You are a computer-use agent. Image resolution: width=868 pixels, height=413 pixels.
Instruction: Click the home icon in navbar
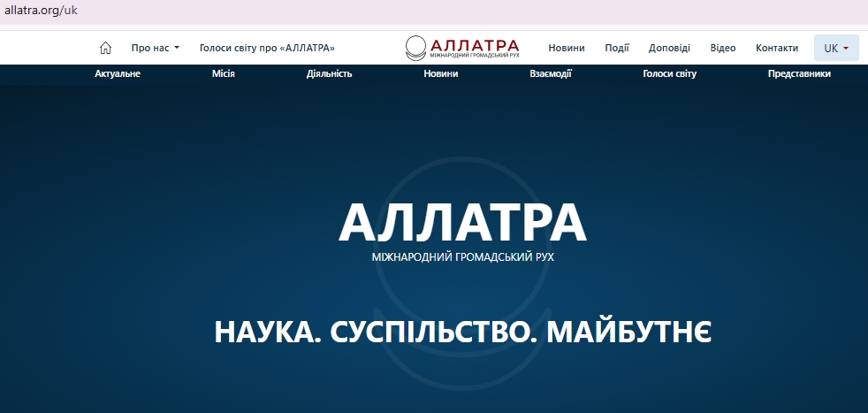click(106, 48)
